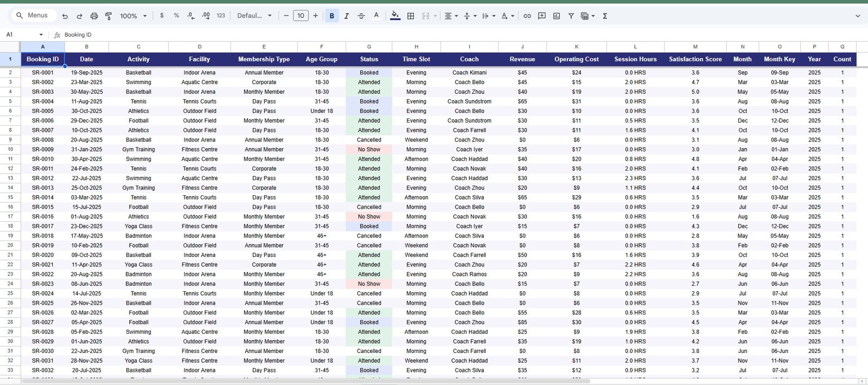Increase decimal places icon
The height and width of the screenshot is (385, 868).
[x=206, y=16]
